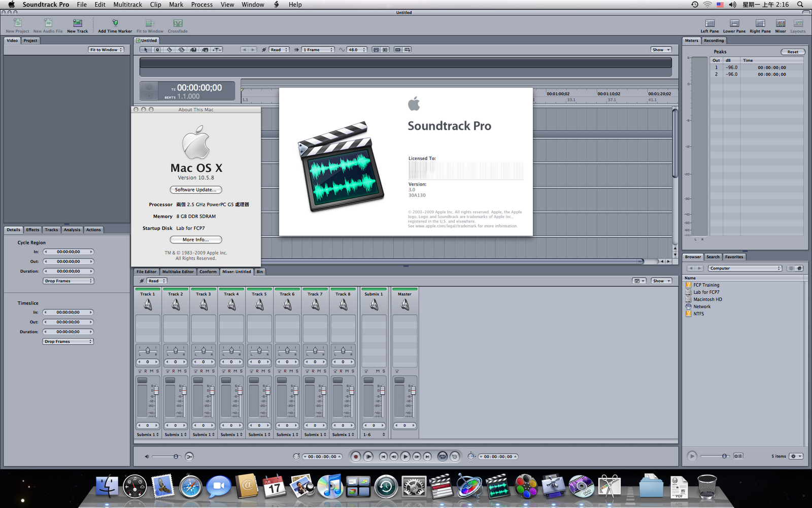The width and height of the screenshot is (812, 508).
Task: Open the 1 Frame snap dropdown
Action: click(318, 50)
